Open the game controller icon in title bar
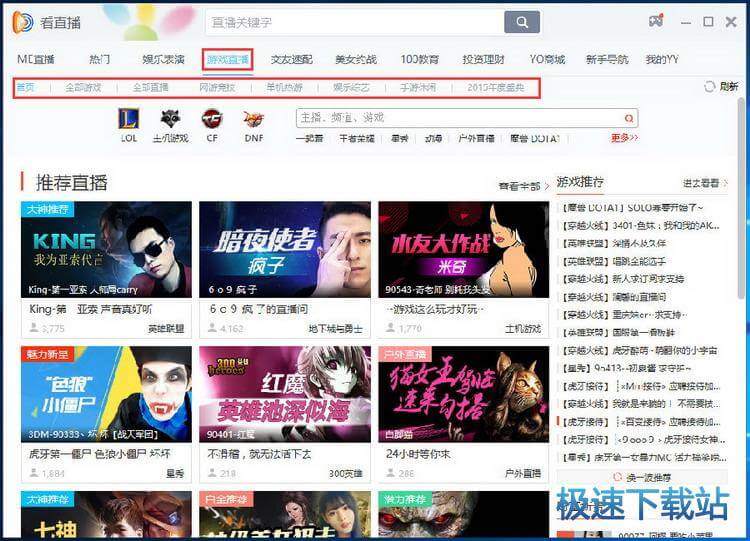Viewport: 750px width, 541px height. pyautogui.click(x=656, y=21)
